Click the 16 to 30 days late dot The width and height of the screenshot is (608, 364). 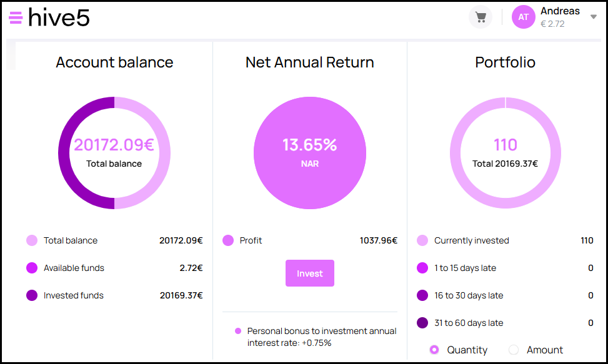(422, 295)
